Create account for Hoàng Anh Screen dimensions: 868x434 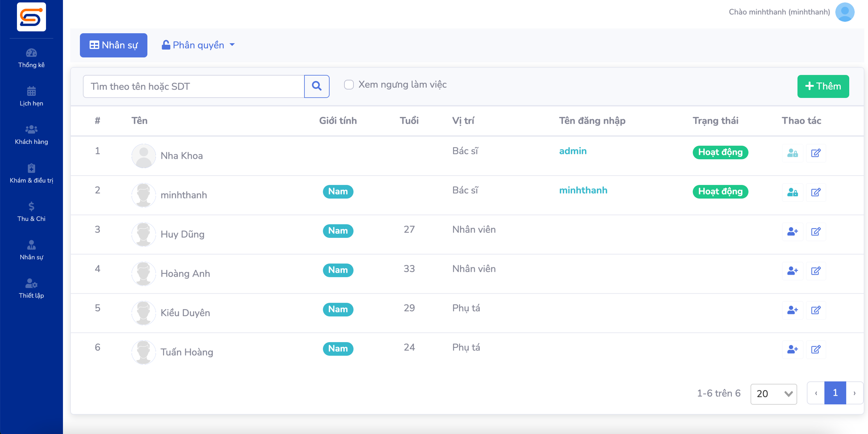click(x=792, y=271)
